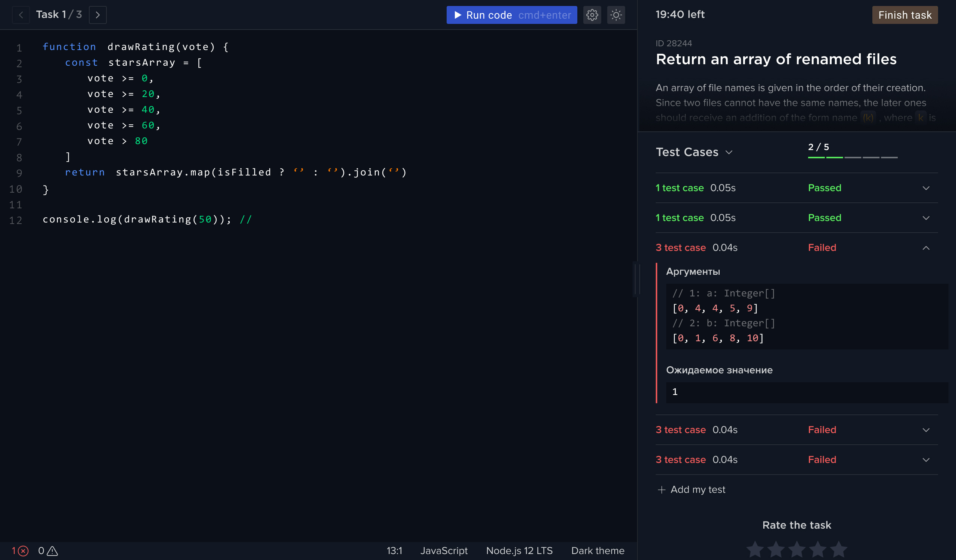
Task: Switch to light theme using sun icon
Action: pyautogui.click(x=616, y=15)
